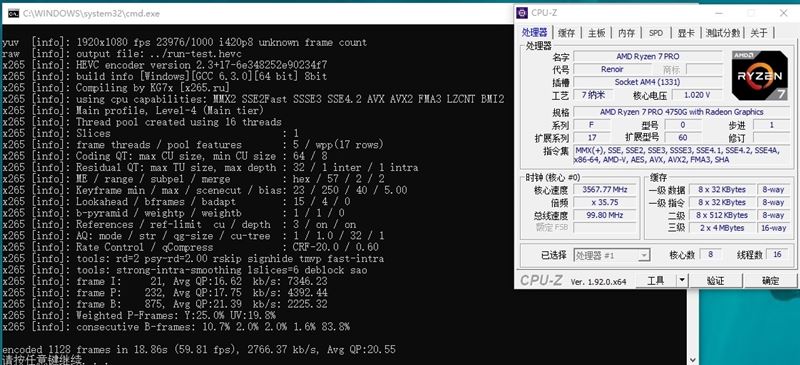Expand the 工具 dropdown arrow

682,281
